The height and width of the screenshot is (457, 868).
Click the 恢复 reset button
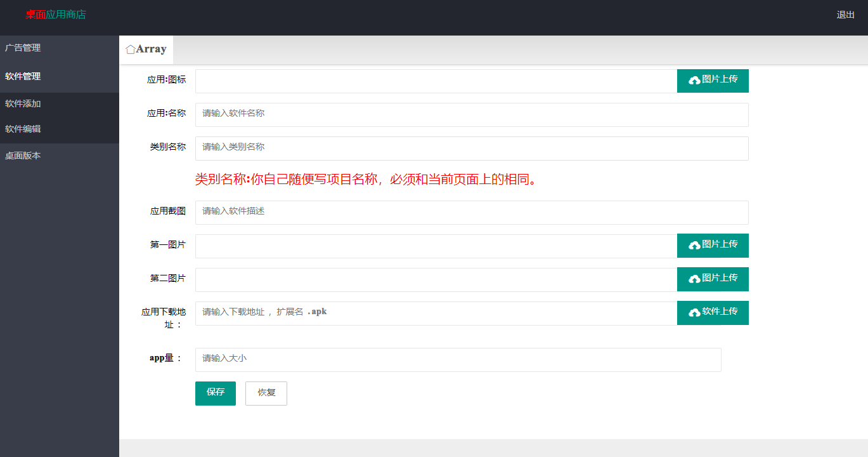click(x=266, y=393)
